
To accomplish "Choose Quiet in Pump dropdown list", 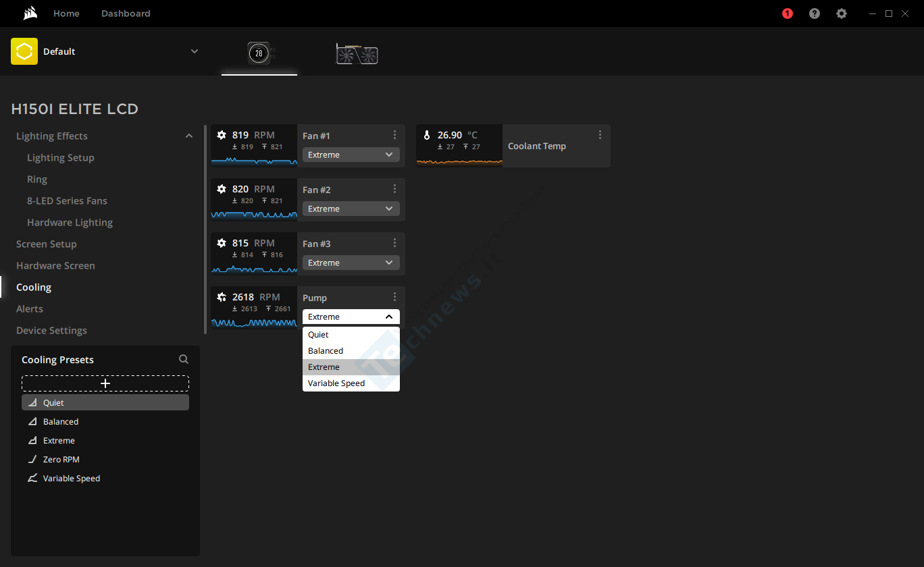I will tap(351, 335).
